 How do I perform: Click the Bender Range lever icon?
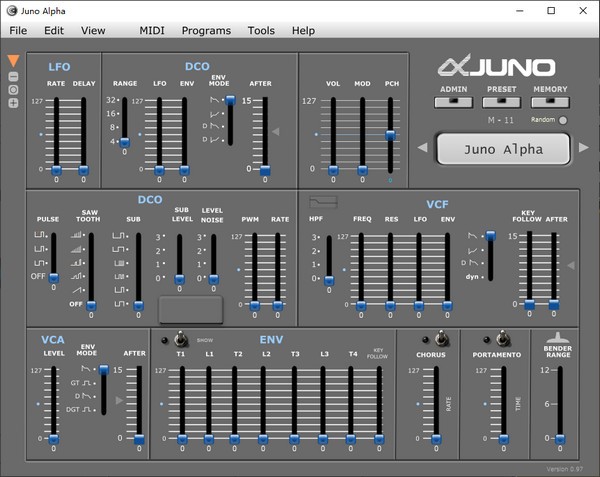point(559,339)
